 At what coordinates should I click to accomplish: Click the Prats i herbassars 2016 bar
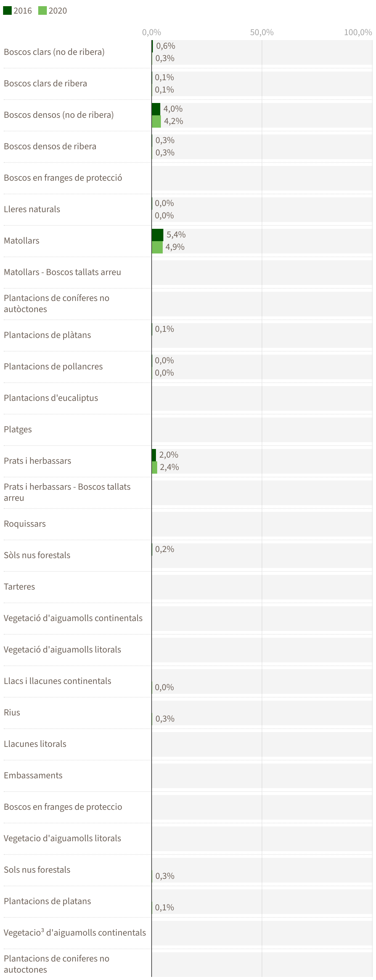pos(154,455)
